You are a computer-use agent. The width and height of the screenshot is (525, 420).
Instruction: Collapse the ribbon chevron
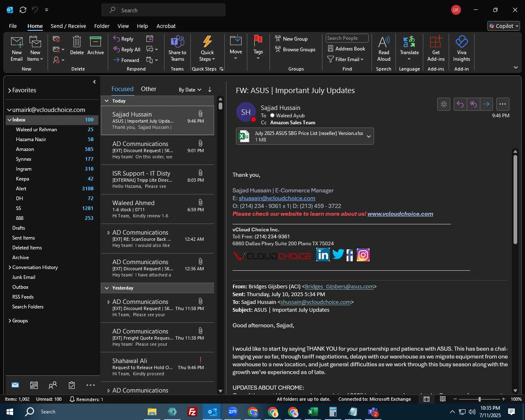516,68
